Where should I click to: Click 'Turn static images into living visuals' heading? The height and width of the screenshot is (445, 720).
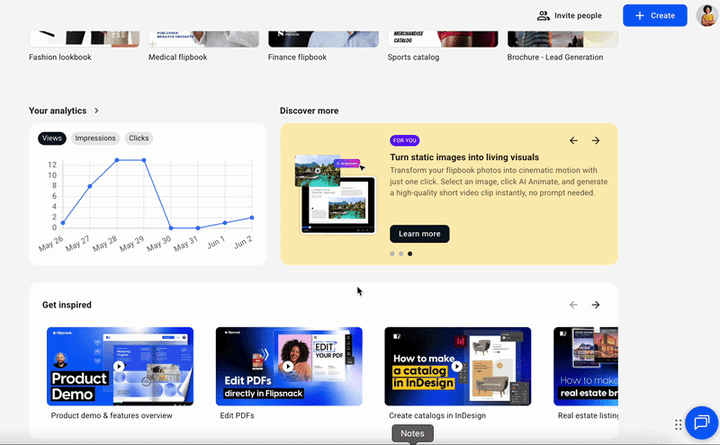click(464, 157)
